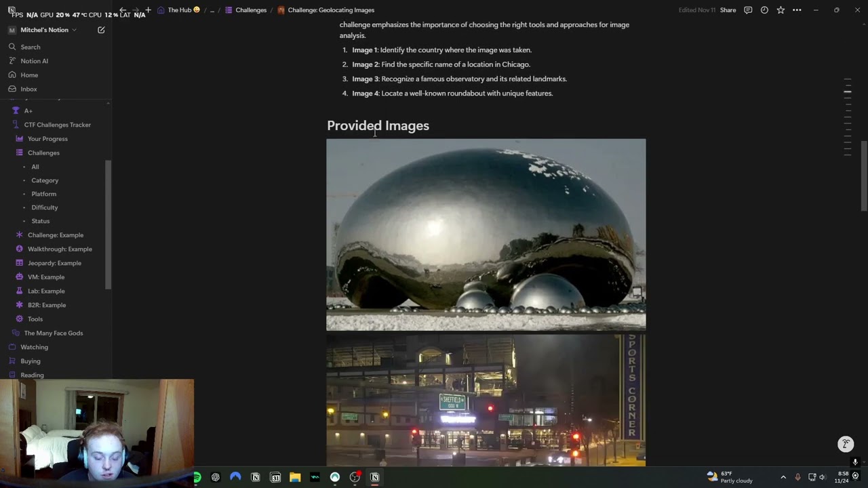Screen dimensions: 868x488
Task: View page updates history clock icon
Action: pyautogui.click(x=764, y=10)
